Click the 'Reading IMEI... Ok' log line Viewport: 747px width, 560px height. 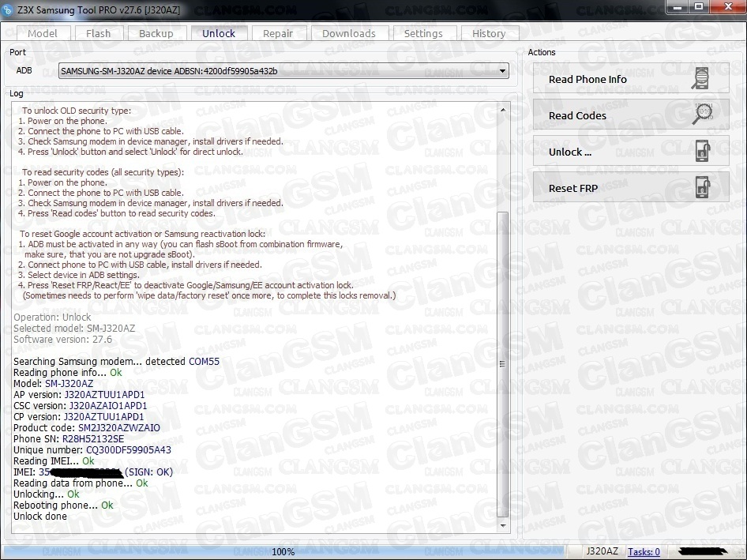coord(54,460)
